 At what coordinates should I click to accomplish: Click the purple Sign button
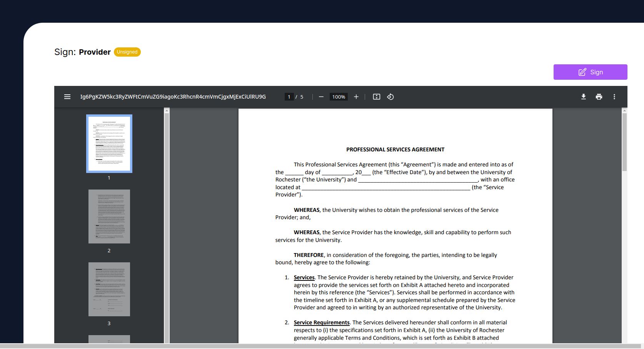coord(590,72)
